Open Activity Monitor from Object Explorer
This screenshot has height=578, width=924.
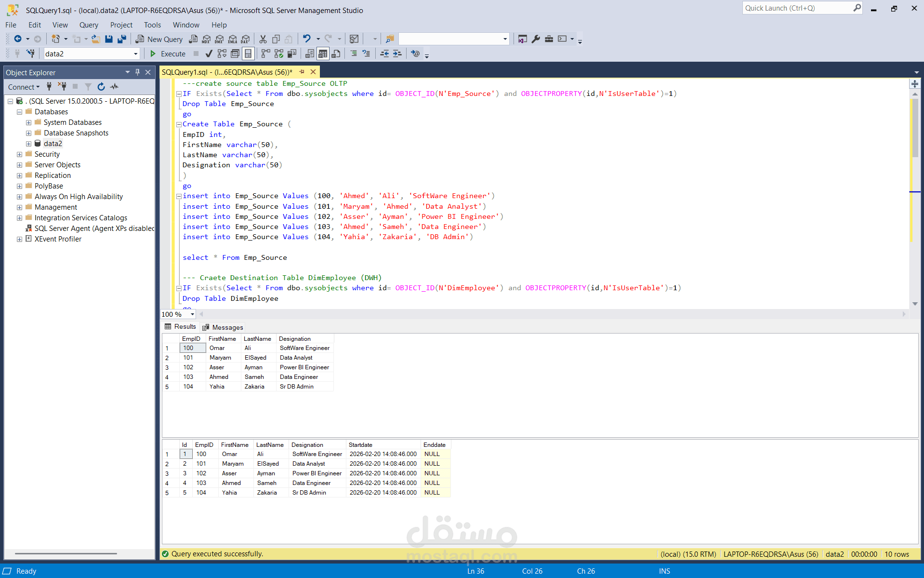114,87
